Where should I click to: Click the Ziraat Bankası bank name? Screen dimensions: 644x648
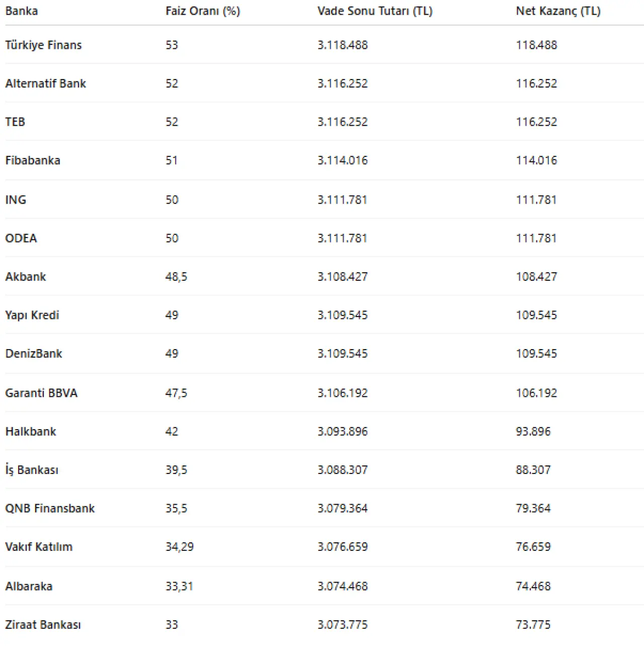[x=43, y=625]
